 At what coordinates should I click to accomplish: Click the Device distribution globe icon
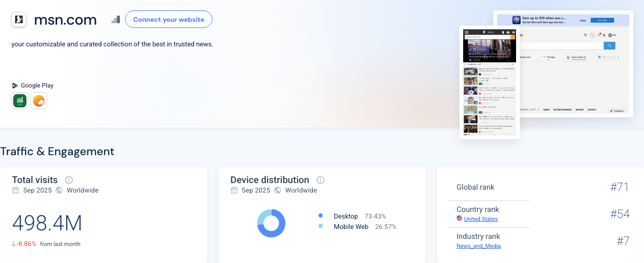point(278,191)
